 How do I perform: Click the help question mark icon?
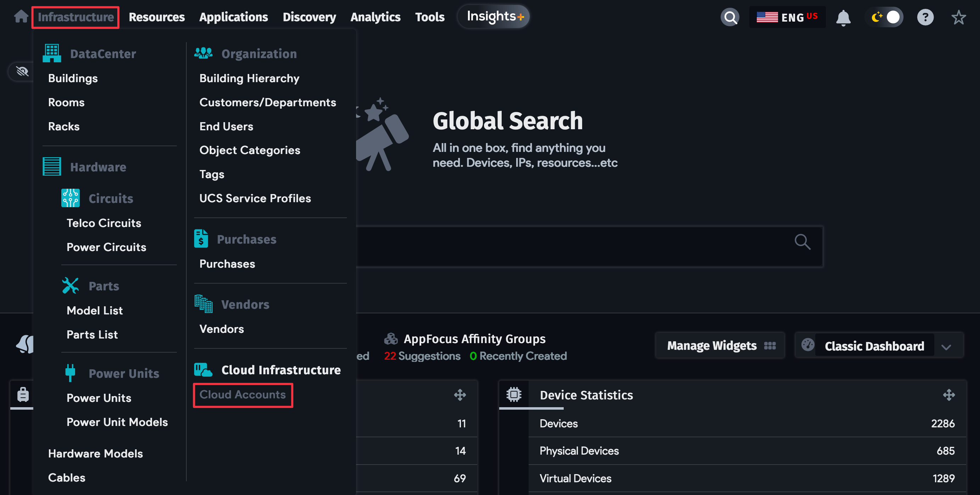(x=925, y=17)
